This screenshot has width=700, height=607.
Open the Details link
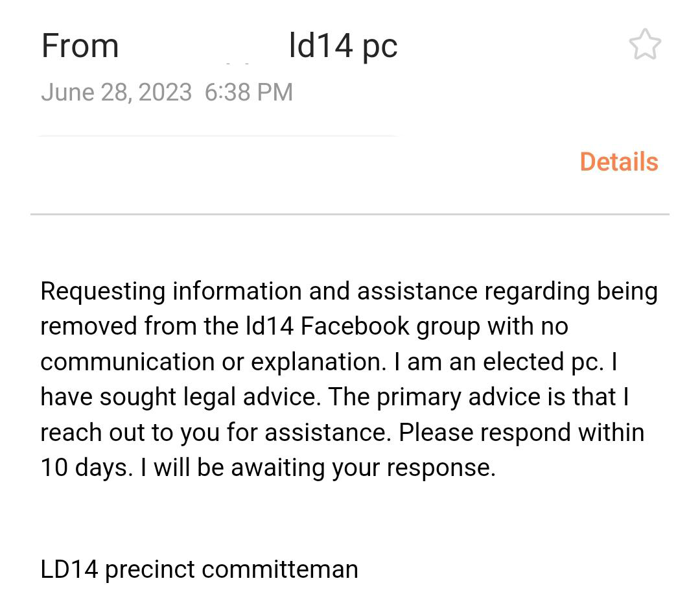pyautogui.click(x=619, y=161)
